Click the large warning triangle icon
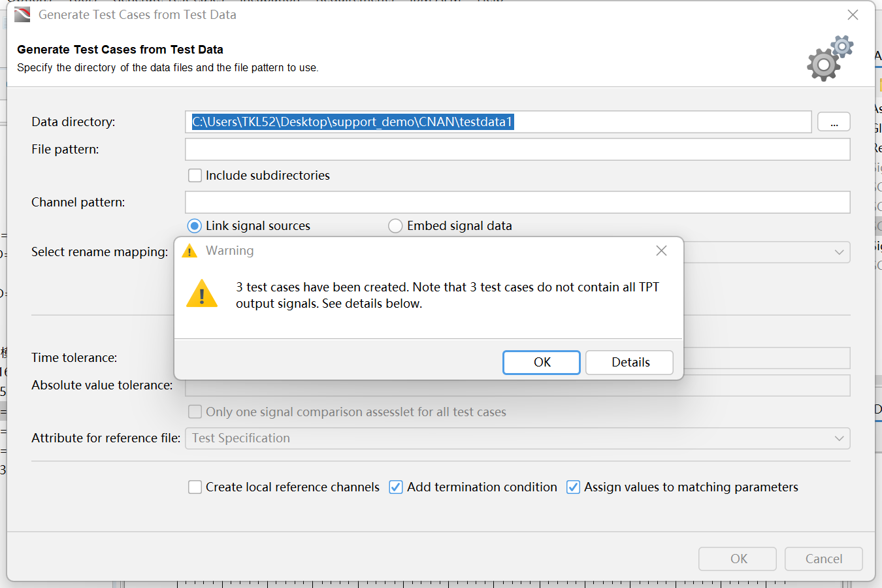The image size is (882, 588). 202,293
